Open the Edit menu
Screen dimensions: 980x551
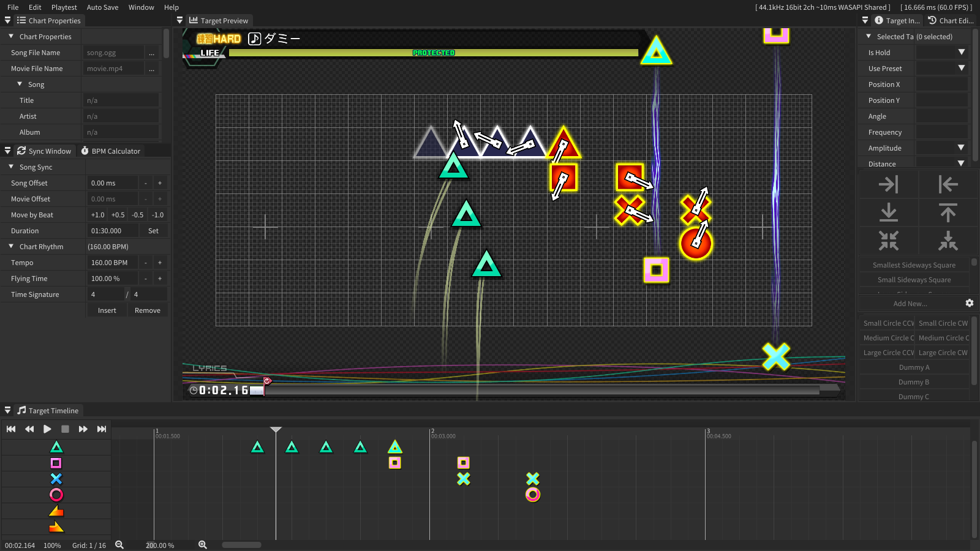point(35,7)
